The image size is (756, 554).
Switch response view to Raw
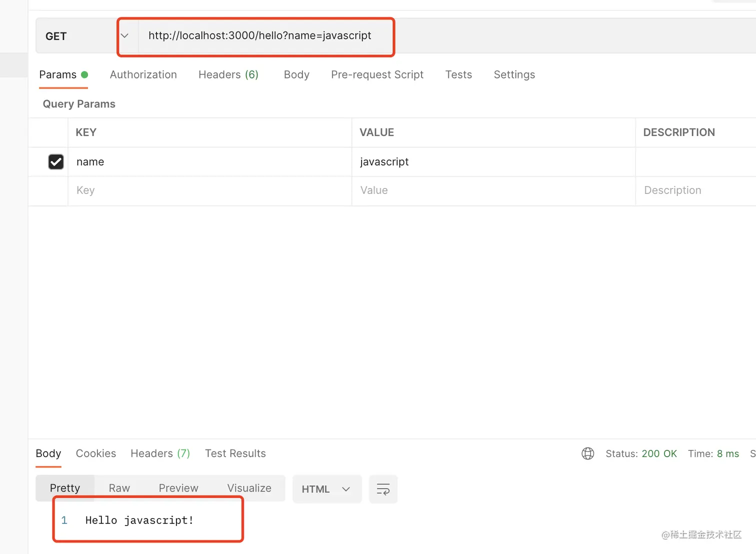(119, 488)
